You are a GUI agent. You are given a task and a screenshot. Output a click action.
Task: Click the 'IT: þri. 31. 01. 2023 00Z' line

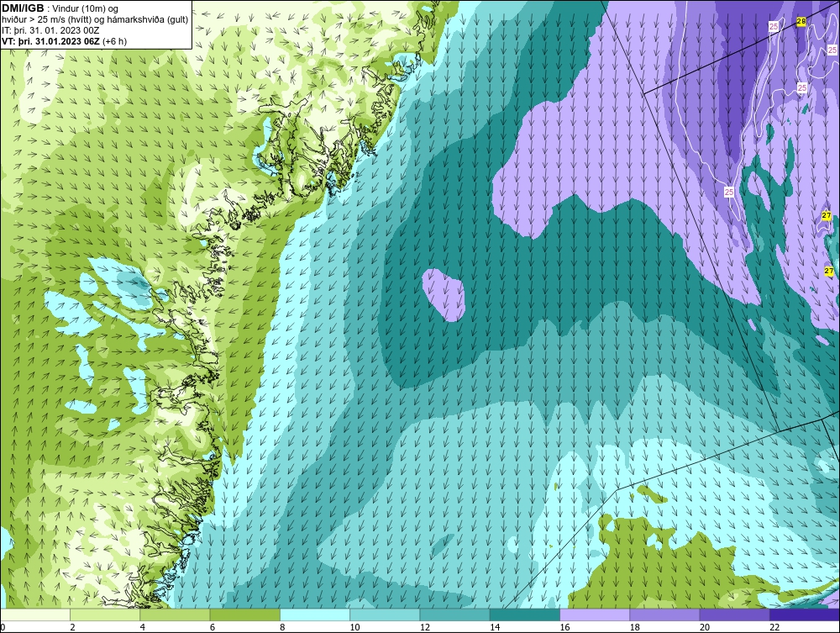pos(50,30)
